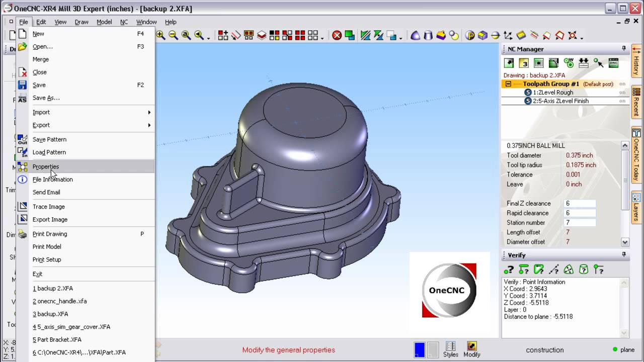Click the zoom in magnifier icon
This screenshot has height=362, width=644.
[160, 35]
